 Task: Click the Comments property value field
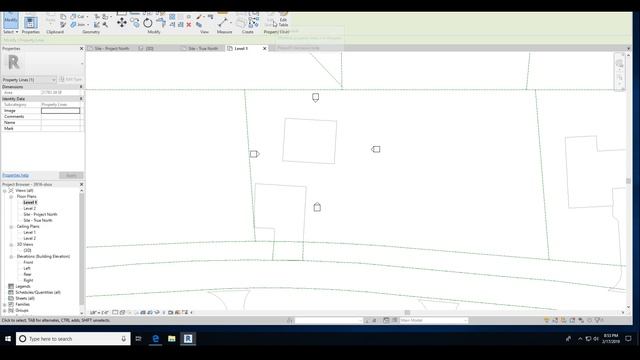pyautogui.click(x=60, y=117)
